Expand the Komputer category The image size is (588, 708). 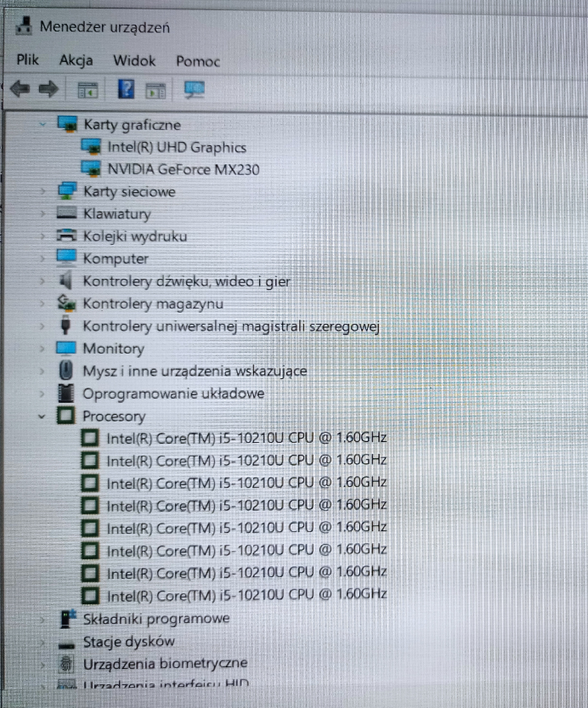coord(42,258)
